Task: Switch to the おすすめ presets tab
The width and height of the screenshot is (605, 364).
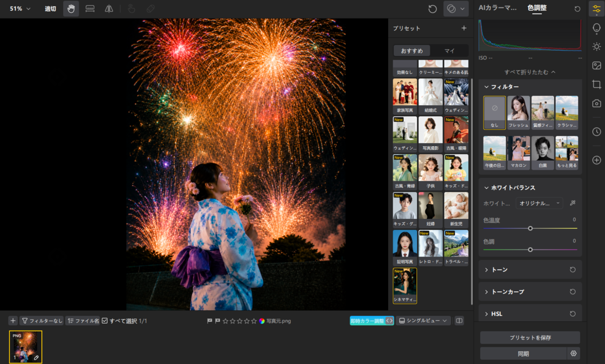Action: (412, 51)
